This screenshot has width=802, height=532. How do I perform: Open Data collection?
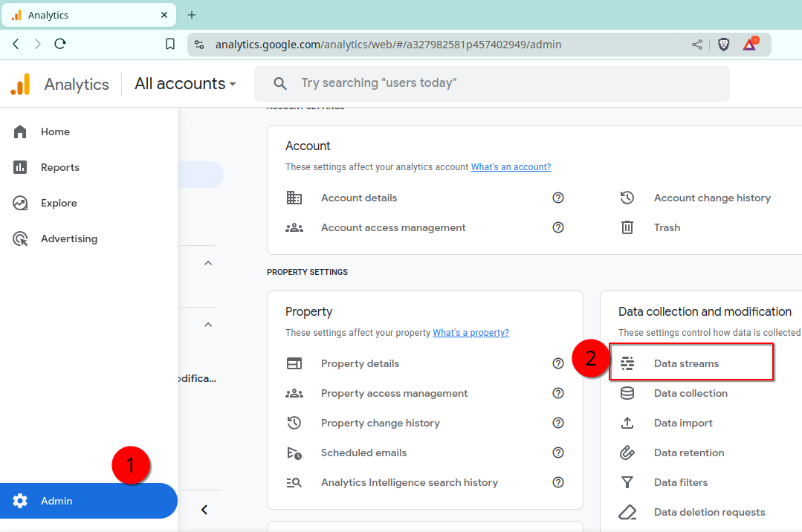tap(691, 393)
